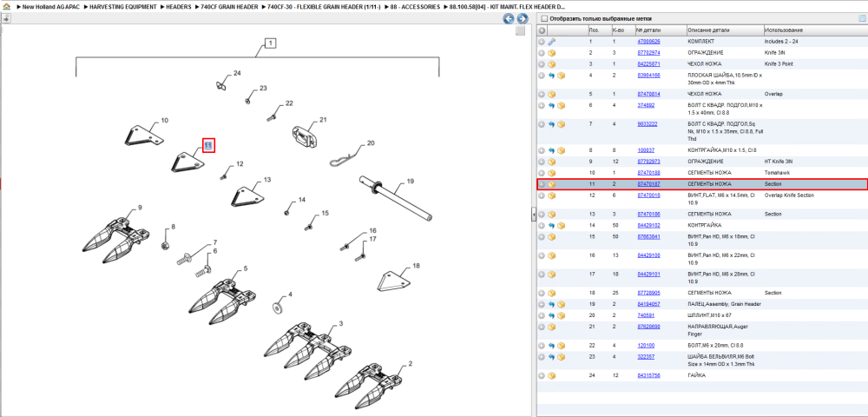Viewport: 868px width, 417px height.
Task: Select callout 19 on the pin drawing
Action: pyautogui.click(x=411, y=181)
